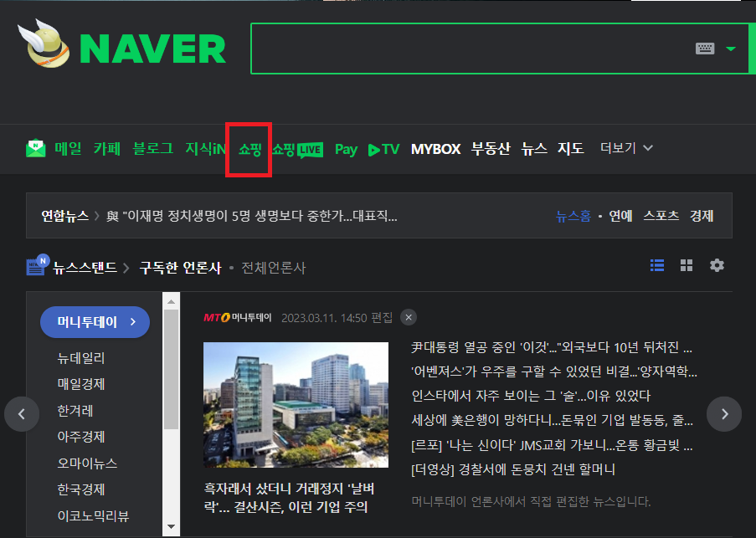Viewport: 756px width, 538px height.
Task: Open 연예 news section
Action: [x=620, y=216]
